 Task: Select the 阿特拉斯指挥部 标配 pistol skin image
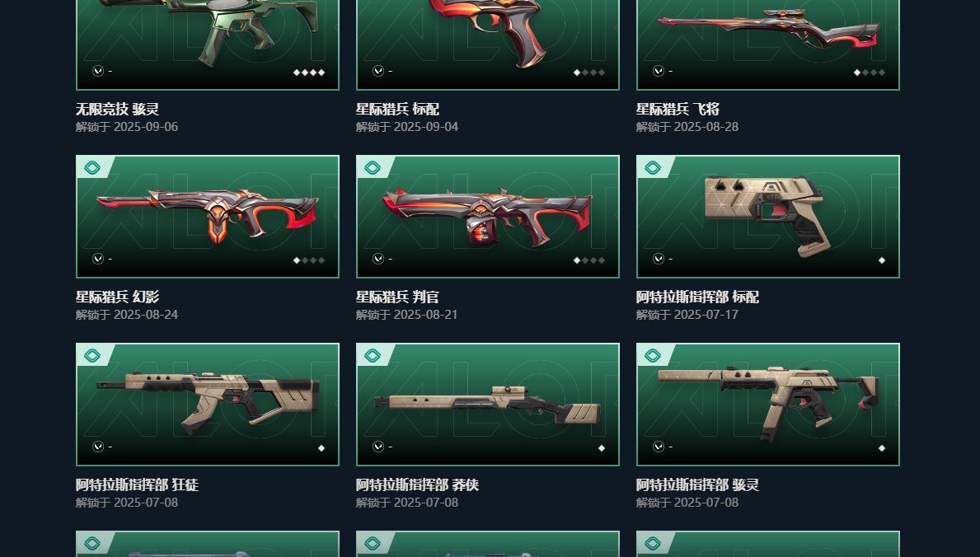tap(768, 217)
